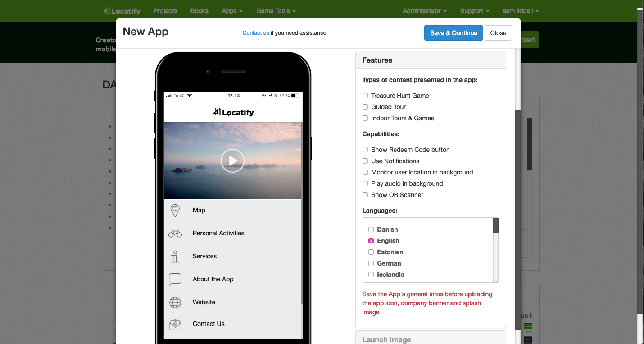Click the Locatify logo in phone preview
Viewport: 644px width, 344px height.
[233, 112]
